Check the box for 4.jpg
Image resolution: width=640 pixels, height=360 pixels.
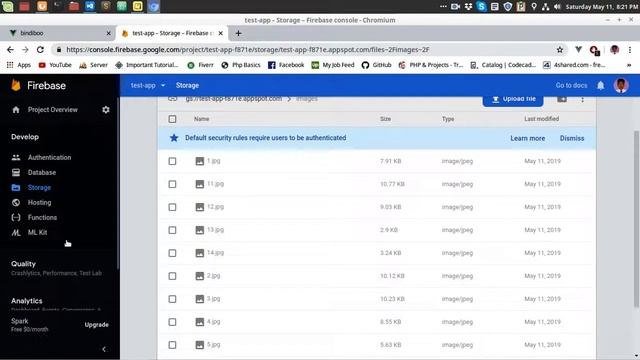point(172,322)
